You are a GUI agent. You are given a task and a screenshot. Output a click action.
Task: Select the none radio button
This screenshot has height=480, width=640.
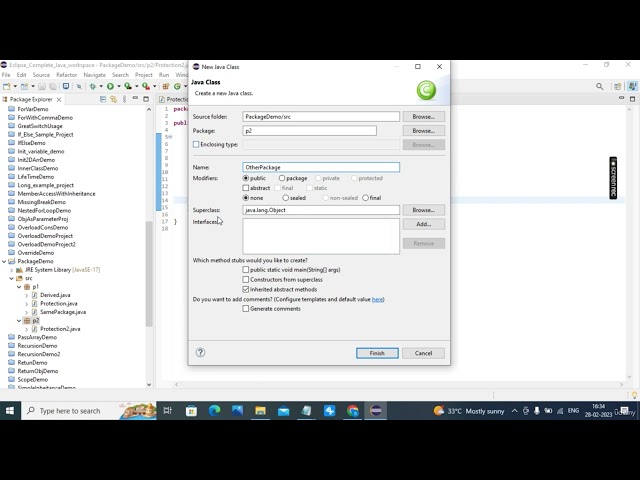pos(246,198)
